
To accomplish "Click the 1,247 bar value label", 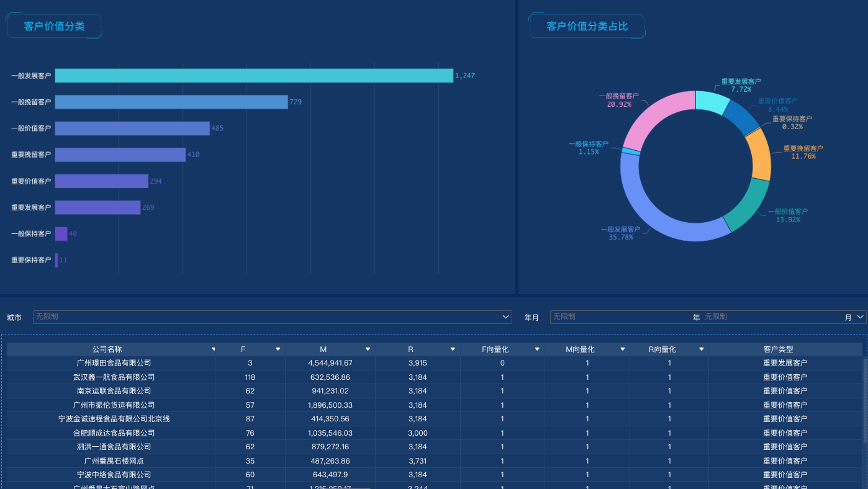I will coord(465,76).
